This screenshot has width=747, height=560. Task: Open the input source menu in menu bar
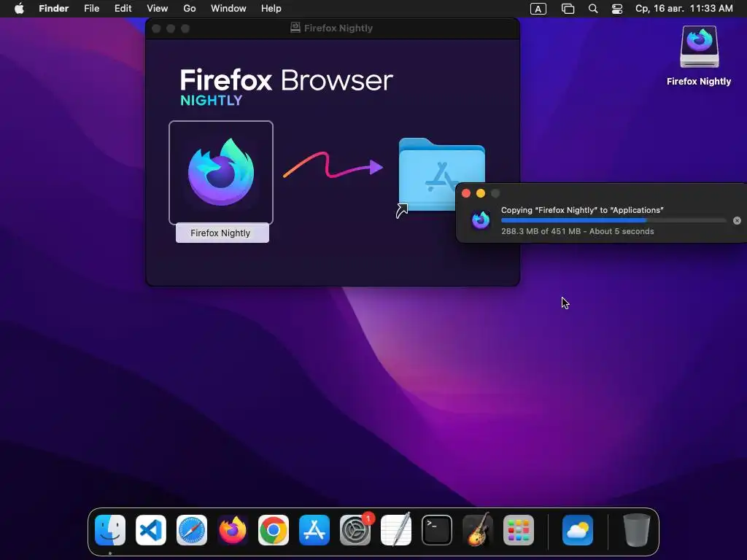pos(538,9)
